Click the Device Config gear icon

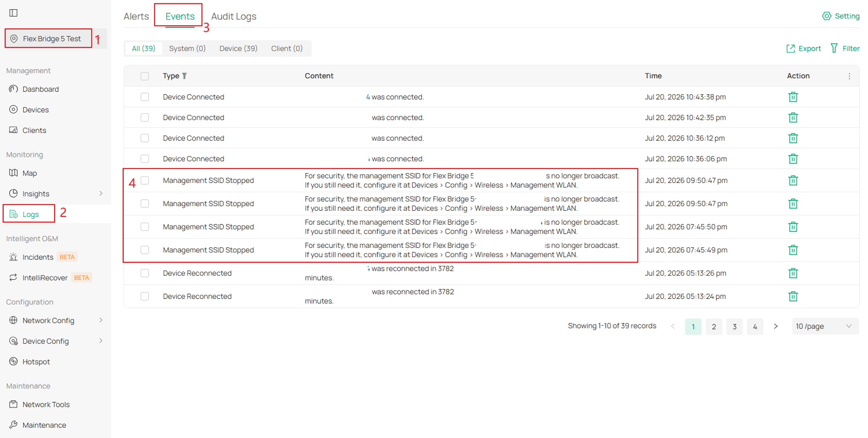(14, 341)
